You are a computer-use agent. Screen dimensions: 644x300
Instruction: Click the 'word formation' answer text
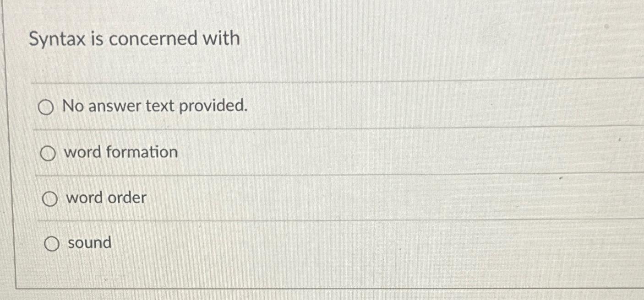[x=121, y=153]
